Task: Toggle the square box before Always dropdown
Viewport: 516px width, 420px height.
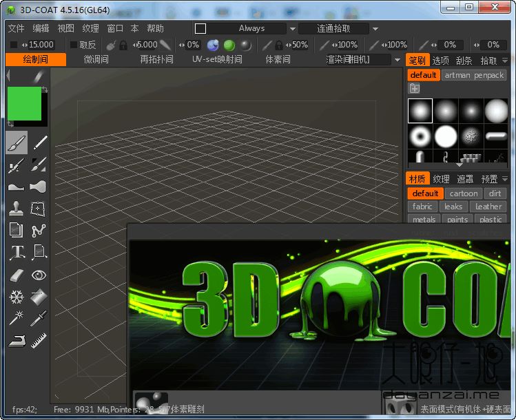Action: tap(200, 29)
